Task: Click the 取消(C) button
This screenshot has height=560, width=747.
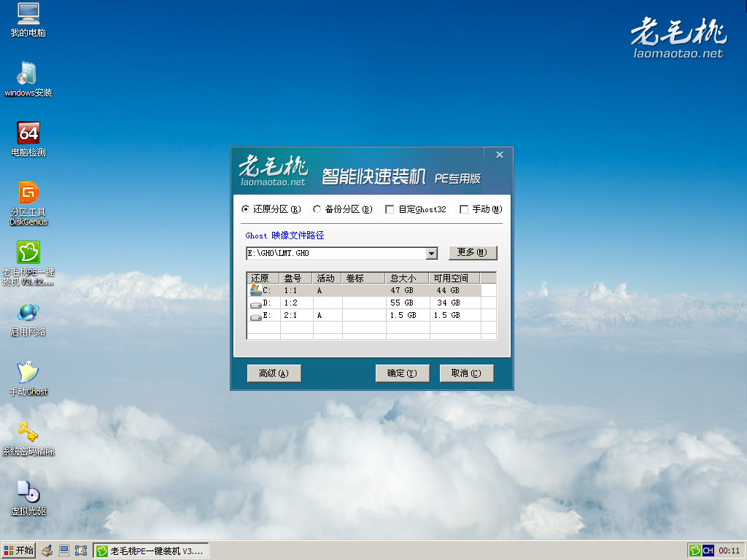Action: point(466,373)
